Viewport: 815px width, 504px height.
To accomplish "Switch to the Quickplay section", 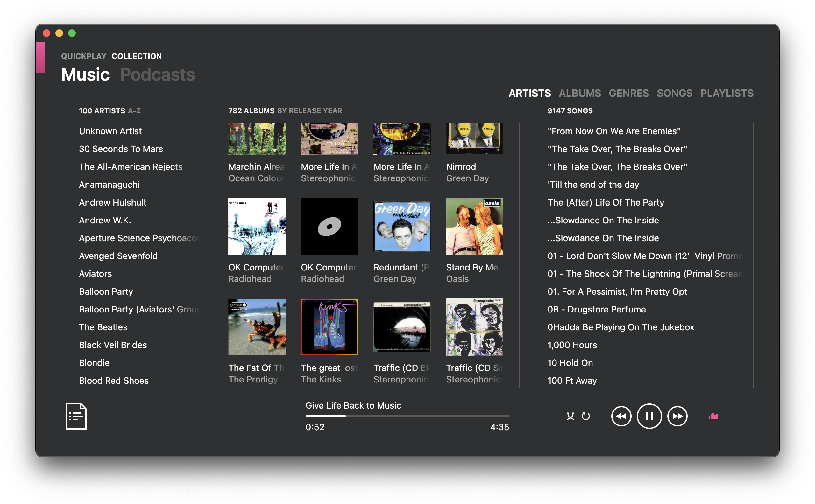I will tap(84, 56).
